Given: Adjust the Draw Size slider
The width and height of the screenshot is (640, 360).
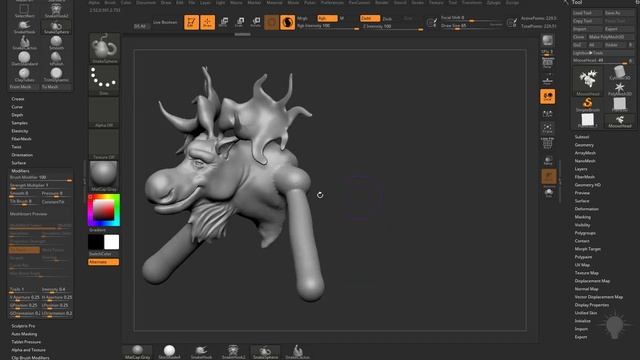Looking at the screenshot, I should point(472,26).
